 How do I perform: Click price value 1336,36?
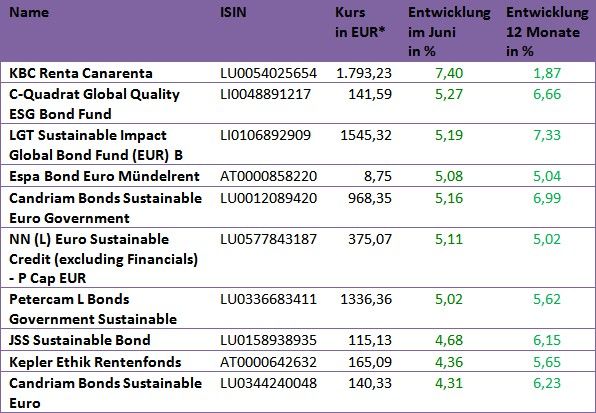[x=366, y=299]
